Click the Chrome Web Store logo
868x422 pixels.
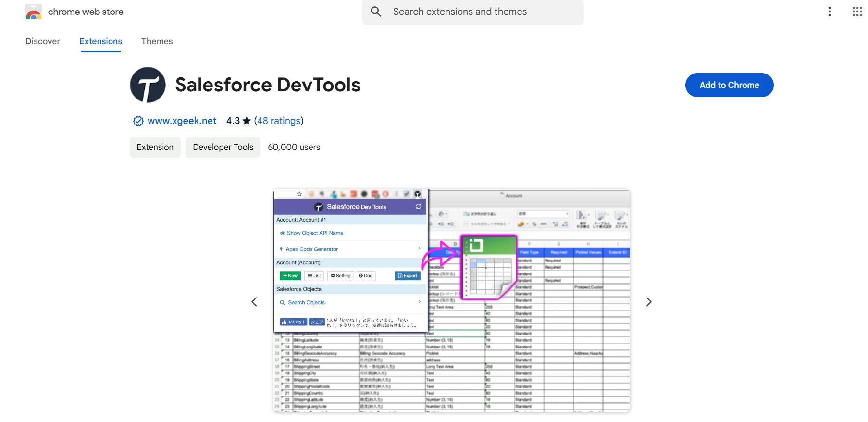point(34,12)
